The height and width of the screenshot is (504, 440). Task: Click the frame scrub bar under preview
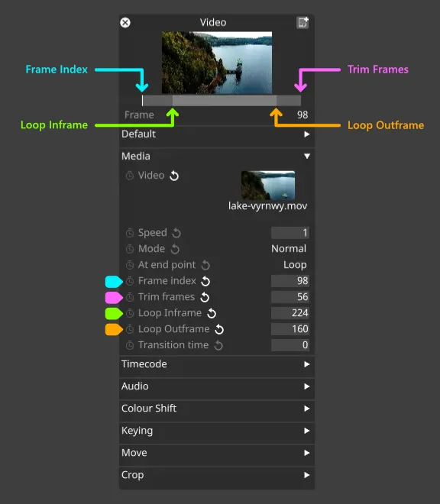pyautogui.click(x=222, y=101)
